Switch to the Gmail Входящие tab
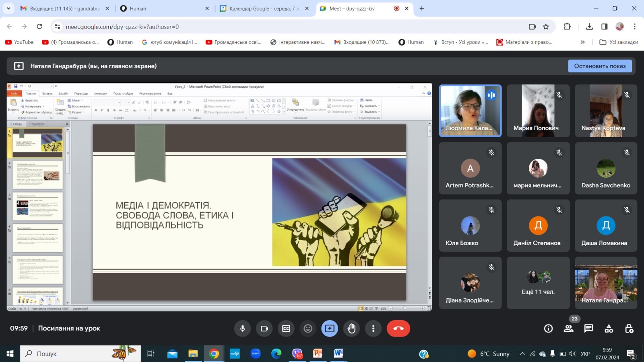The height and width of the screenshot is (362, 644). pos(64,8)
